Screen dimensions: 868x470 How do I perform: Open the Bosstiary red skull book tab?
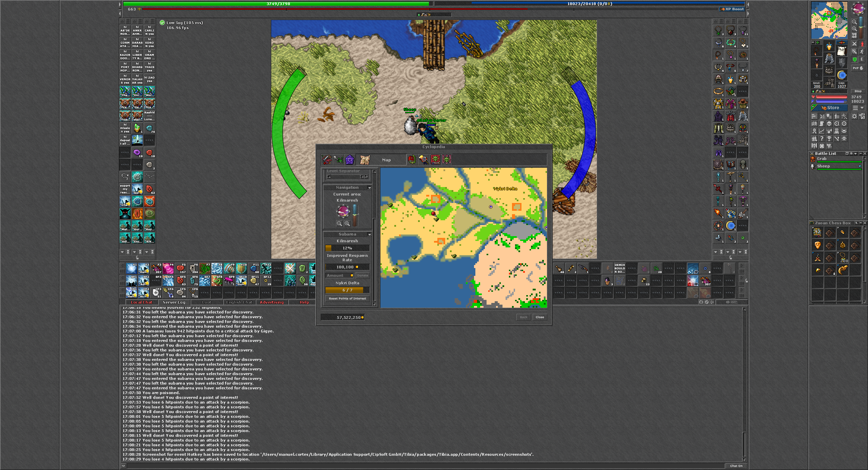coord(435,159)
